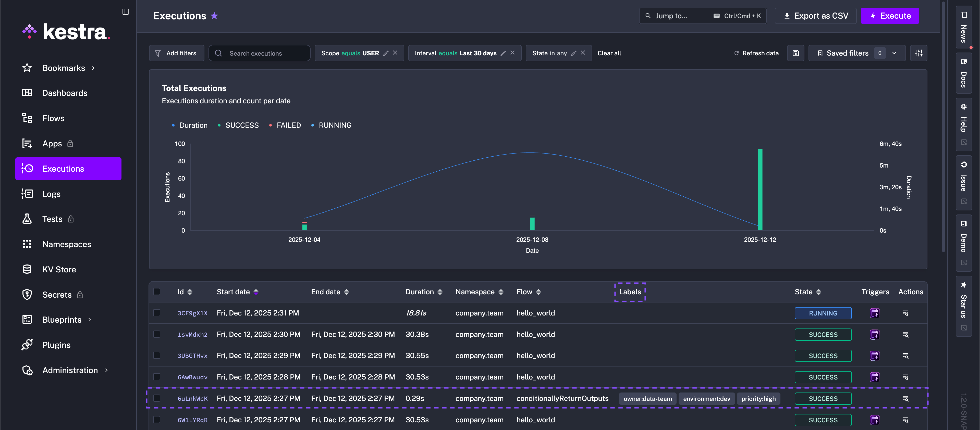Click the Execute button
Screen dimensions: 980x430
[889, 16]
